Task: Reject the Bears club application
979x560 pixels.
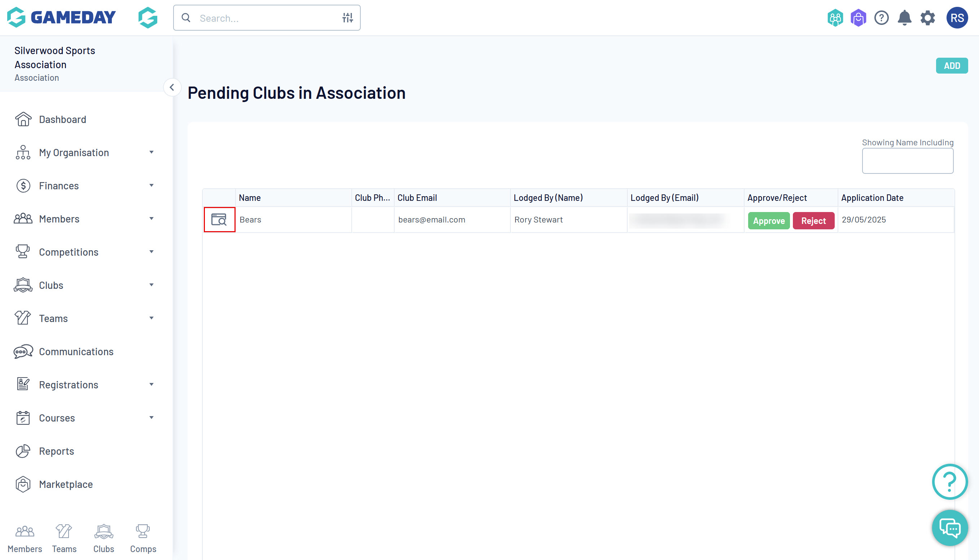Action: [x=813, y=221]
